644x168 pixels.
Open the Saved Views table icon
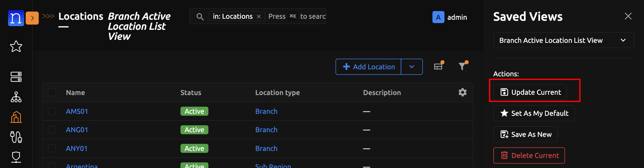click(438, 66)
